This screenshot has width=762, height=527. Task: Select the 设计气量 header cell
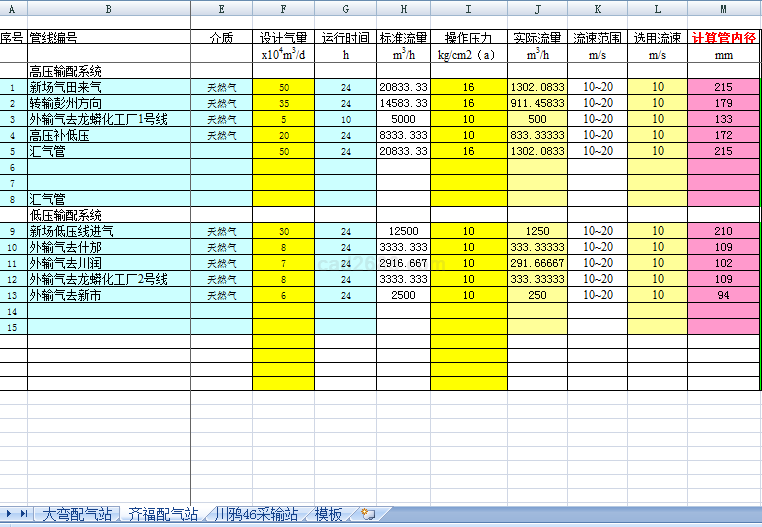click(284, 38)
